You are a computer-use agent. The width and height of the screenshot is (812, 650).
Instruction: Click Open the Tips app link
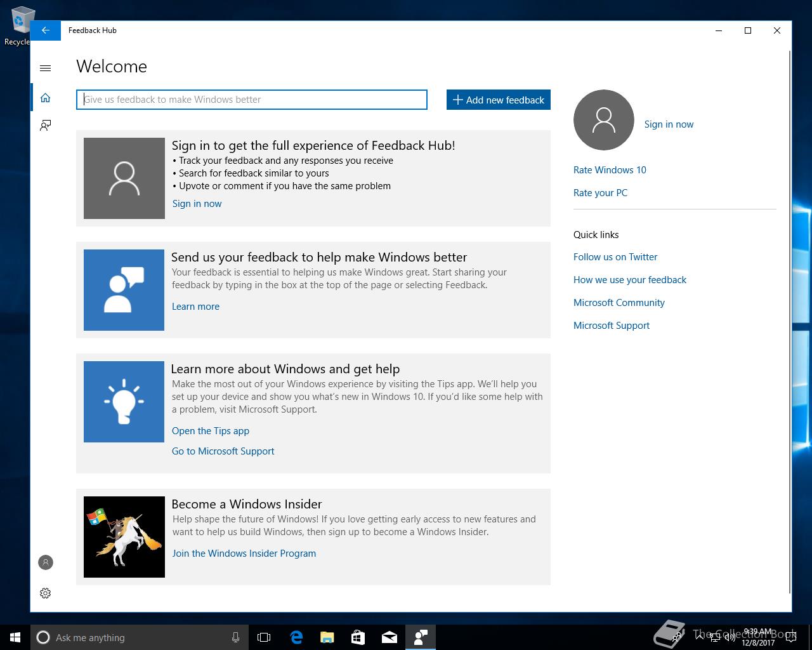click(x=211, y=431)
